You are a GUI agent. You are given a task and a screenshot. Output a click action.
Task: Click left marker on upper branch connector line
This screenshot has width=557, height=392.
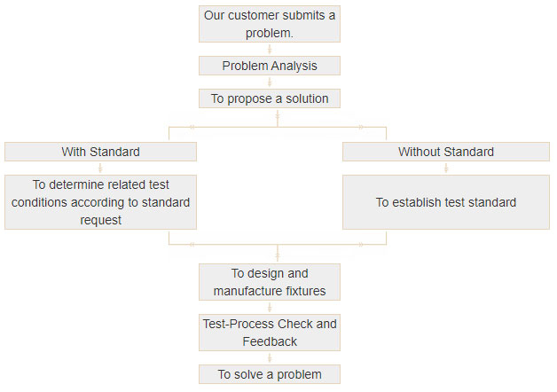[192, 128]
